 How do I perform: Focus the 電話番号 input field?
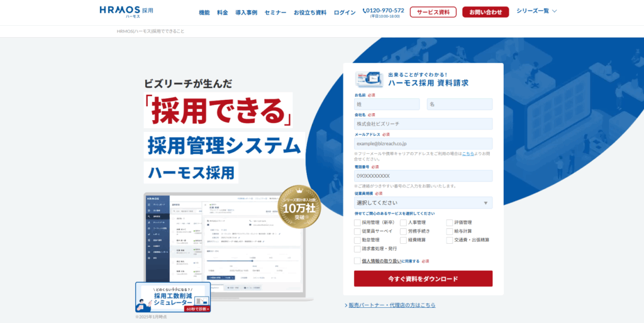423,176
